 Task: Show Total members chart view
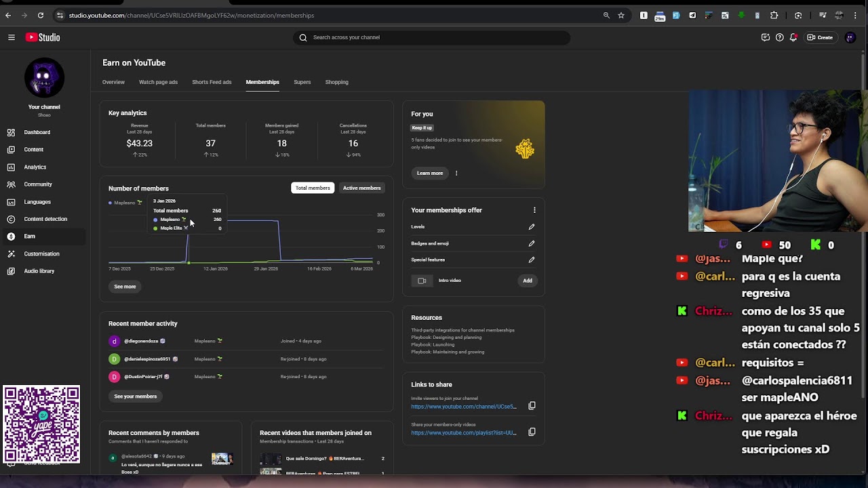pyautogui.click(x=313, y=188)
